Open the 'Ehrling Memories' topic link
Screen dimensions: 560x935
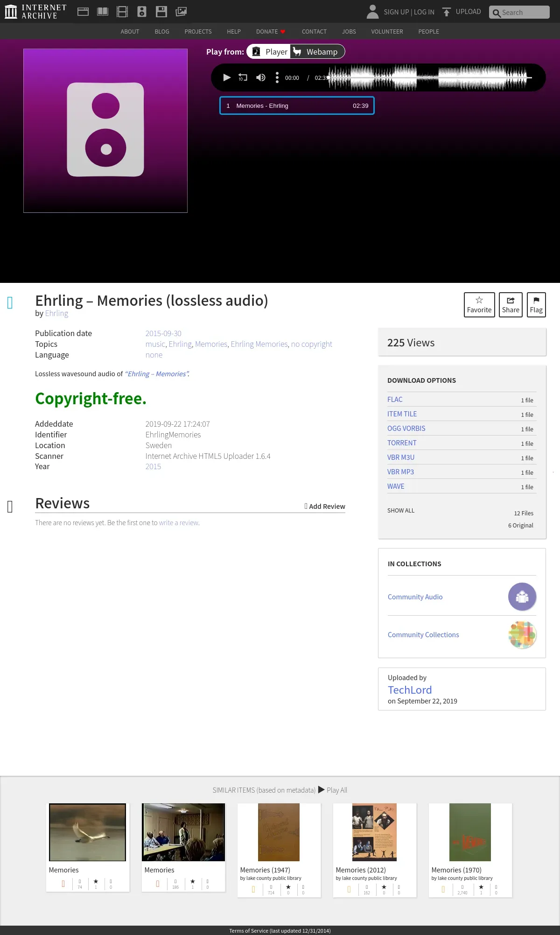[259, 344]
